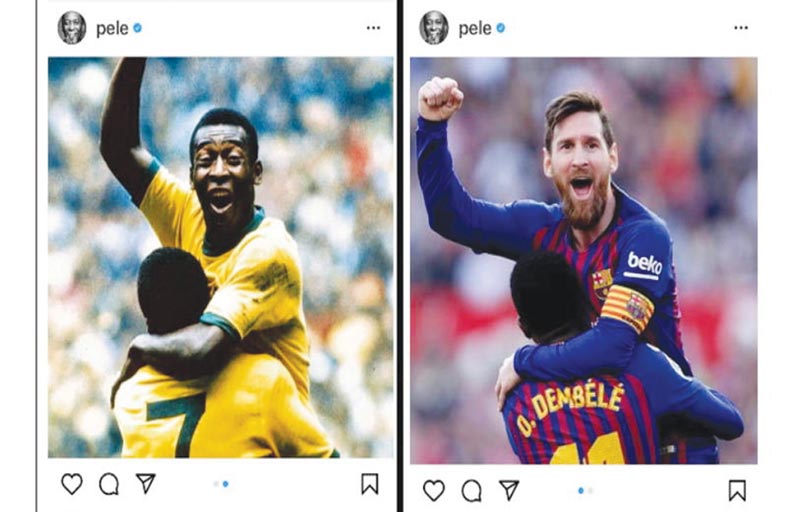The height and width of the screenshot is (512, 787).
Task: Like the right post with the heart icon
Action: 434,490
